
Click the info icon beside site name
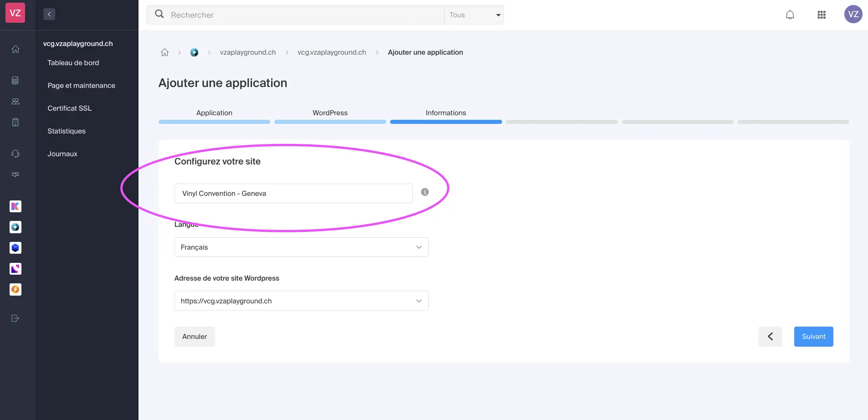(425, 192)
